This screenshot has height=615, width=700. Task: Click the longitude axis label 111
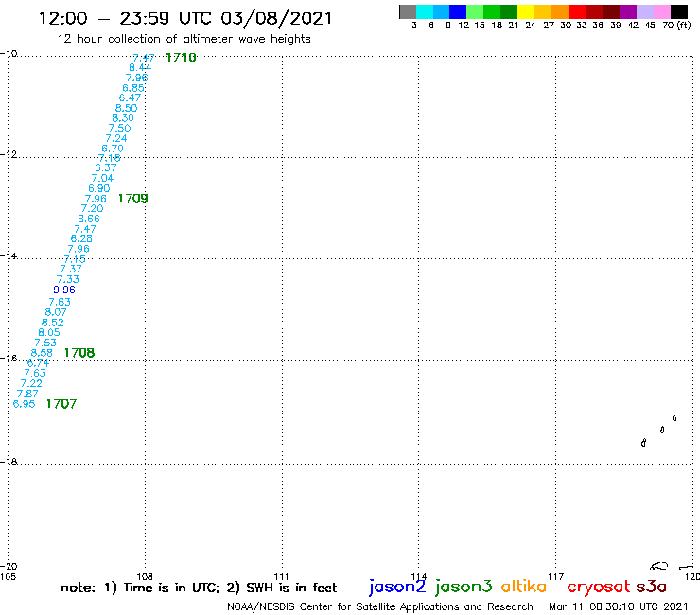click(281, 576)
